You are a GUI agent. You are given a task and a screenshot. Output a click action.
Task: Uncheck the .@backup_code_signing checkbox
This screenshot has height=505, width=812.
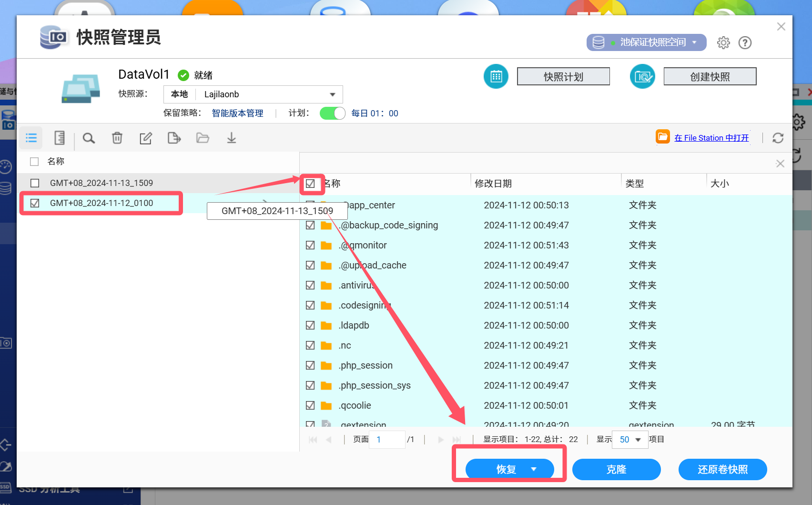click(x=310, y=225)
